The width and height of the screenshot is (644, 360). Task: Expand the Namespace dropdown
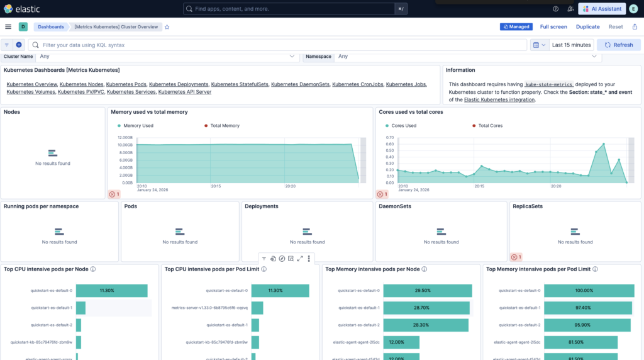pyautogui.click(x=594, y=56)
